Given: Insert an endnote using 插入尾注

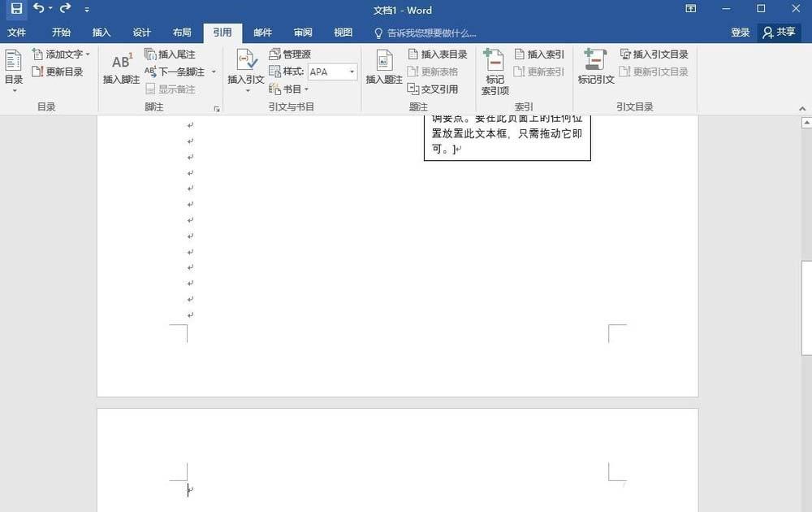Looking at the screenshot, I should 173,54.
